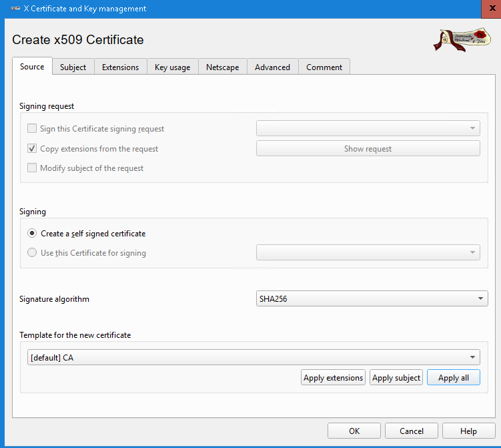Viewport: 501px width, 448px height.
Task: Open Help for this dialog
Action: [468, 431]
